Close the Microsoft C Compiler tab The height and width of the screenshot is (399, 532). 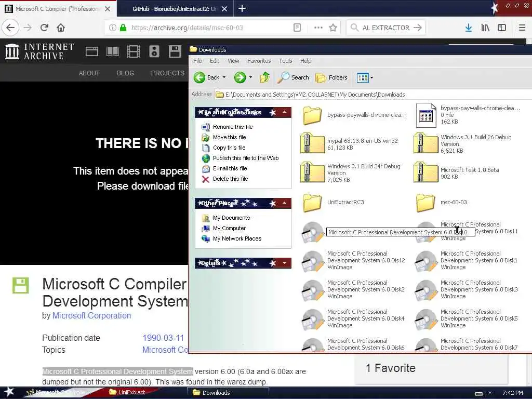108,9
